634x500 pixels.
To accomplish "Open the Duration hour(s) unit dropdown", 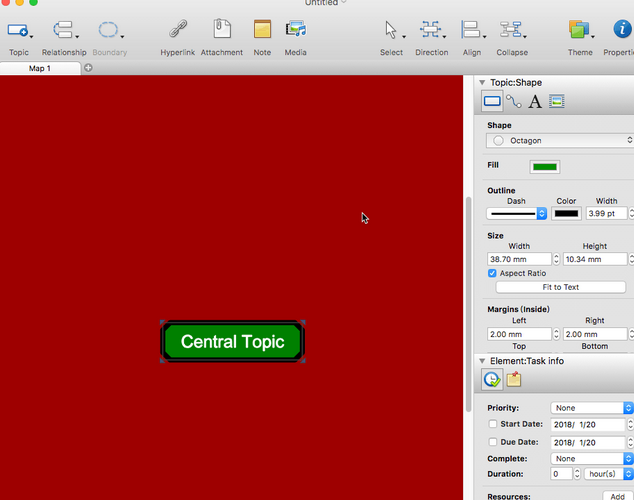I will [608, 474].
